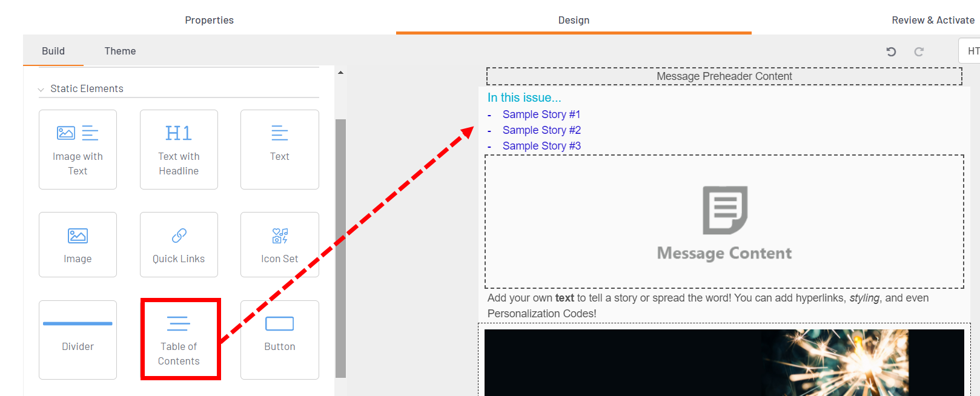Open the Sample Story #1 link
Viewport: 980px width, 396px height.
[x=541, y=114]
